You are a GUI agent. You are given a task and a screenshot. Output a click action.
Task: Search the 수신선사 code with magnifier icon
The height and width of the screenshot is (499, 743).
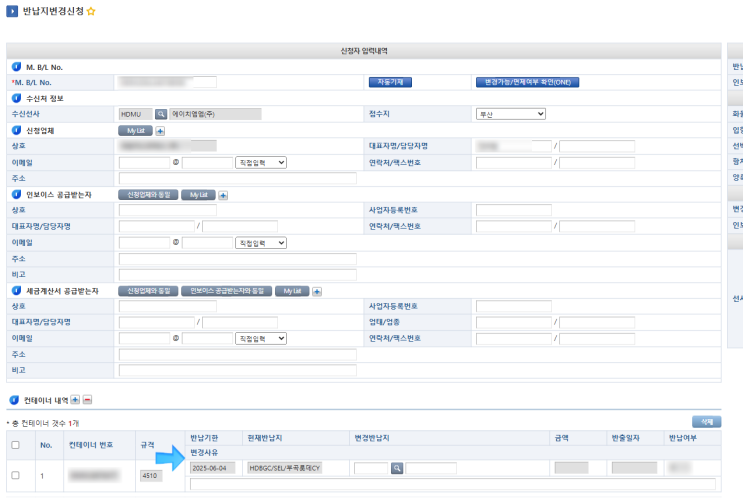click(x=161, y=114)
